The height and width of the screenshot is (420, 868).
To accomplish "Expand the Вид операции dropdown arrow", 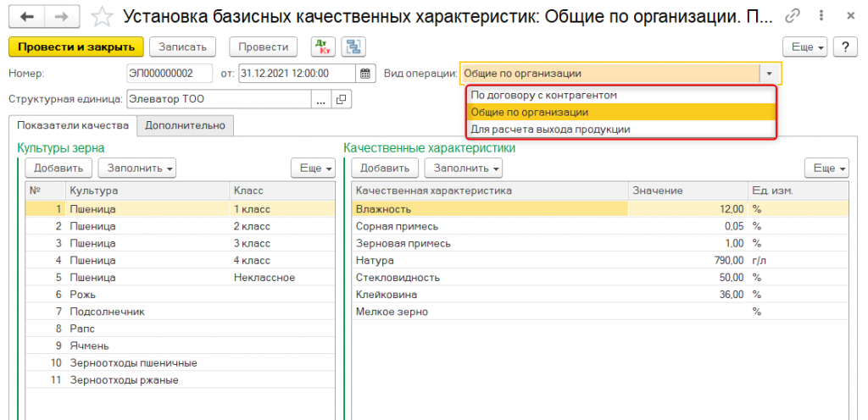I will 770,74.
